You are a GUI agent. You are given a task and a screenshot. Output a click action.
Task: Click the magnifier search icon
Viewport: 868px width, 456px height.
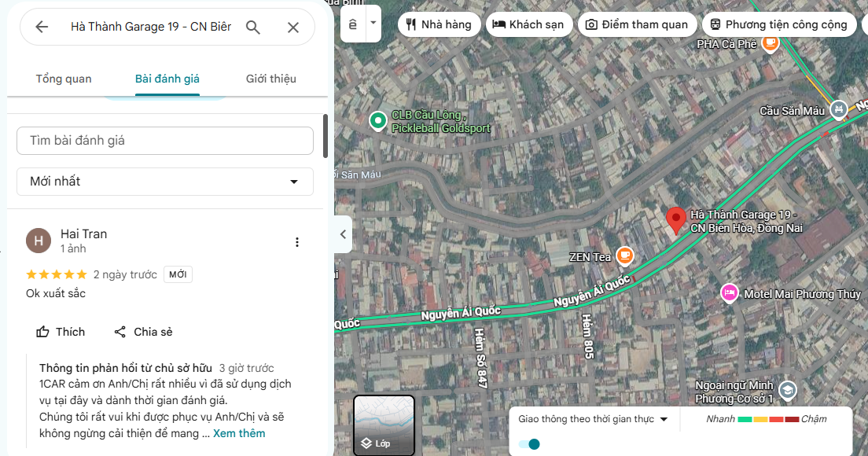coord(253,27)
